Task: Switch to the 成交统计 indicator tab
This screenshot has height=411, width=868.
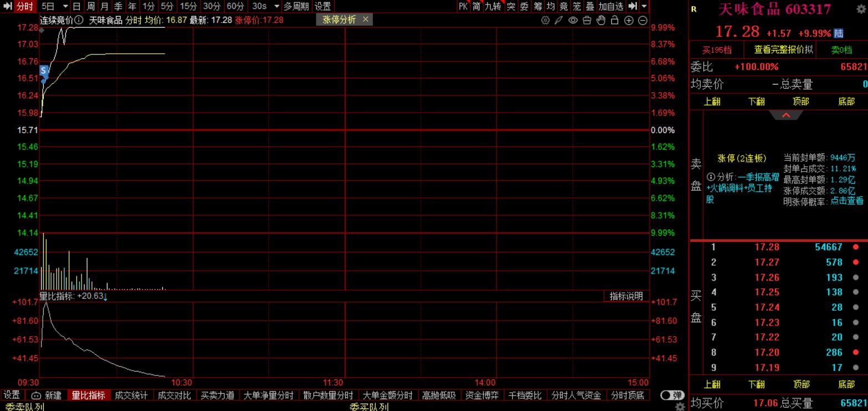Action: [x=131, y=395]
